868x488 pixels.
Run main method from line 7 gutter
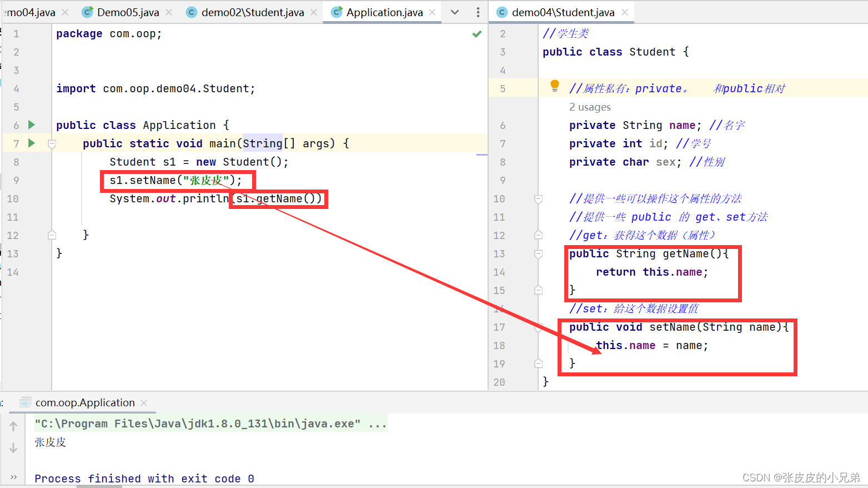click(x=32, y=143)
